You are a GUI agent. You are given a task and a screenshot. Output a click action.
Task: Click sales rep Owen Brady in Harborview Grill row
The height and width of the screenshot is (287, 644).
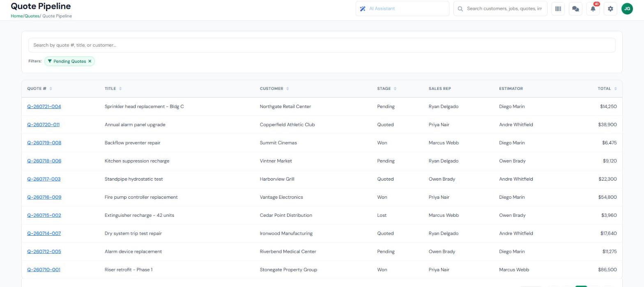click(x=442, y=179)
